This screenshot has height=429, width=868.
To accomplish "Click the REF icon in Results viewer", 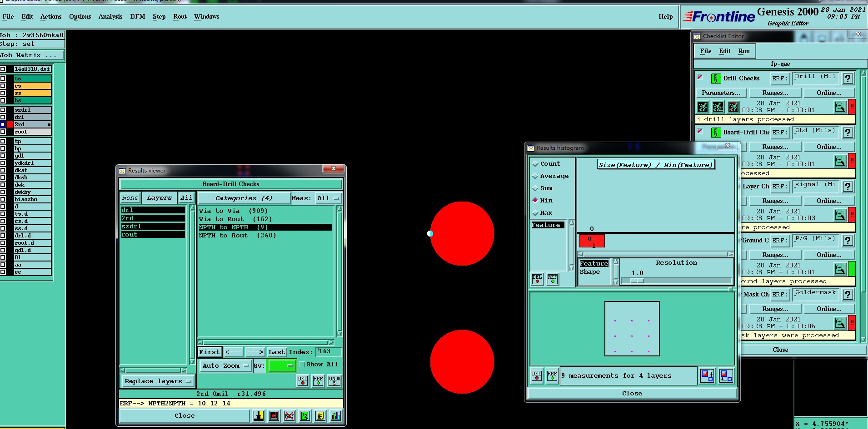I will click(x=318, y=381).
